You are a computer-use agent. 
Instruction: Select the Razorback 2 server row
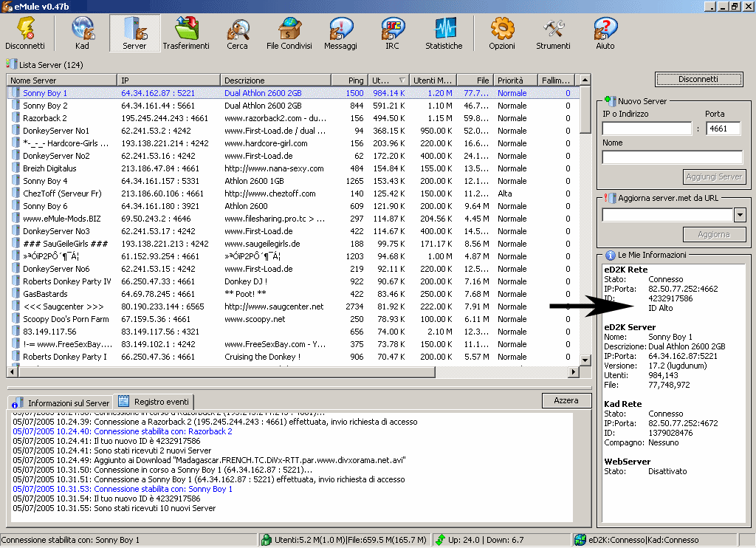[x=45, y=118]
